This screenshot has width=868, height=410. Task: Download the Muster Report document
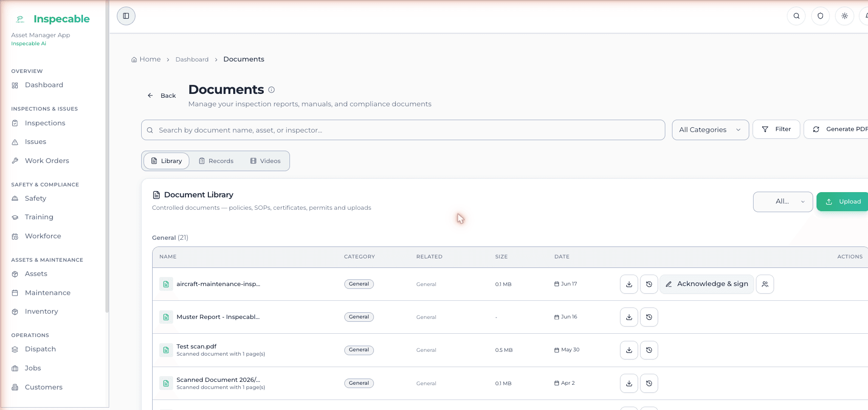(629, 317)
